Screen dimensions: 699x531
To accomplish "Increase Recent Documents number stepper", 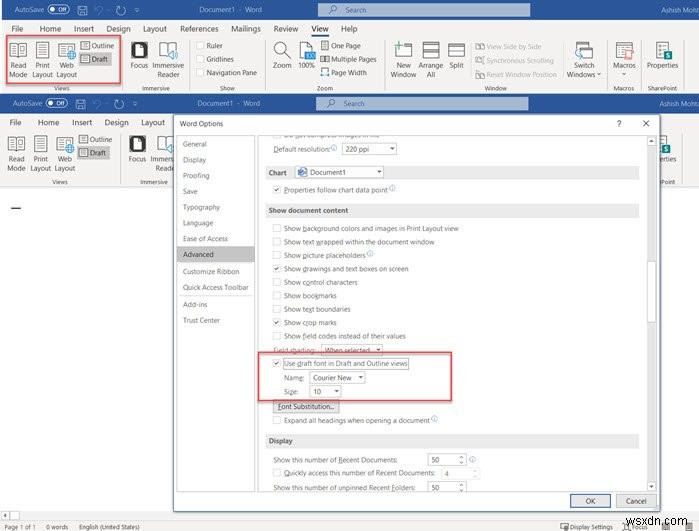I will pyautogui.click(x=461, y=457).
